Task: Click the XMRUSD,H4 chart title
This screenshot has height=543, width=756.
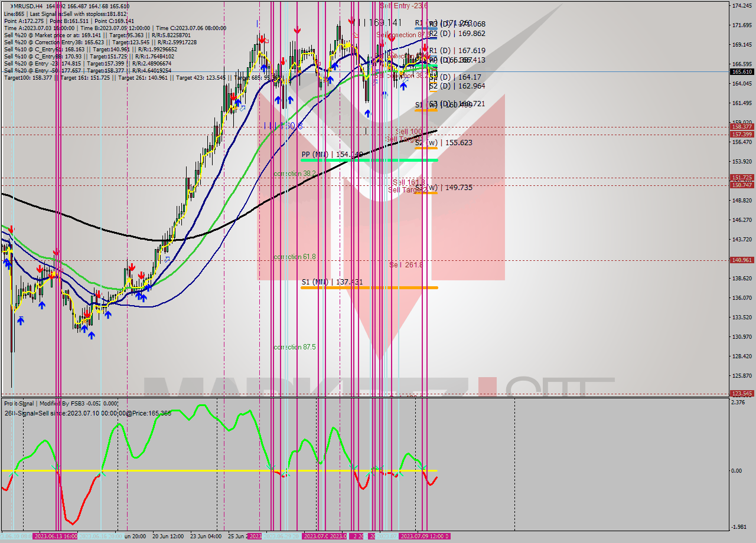Action: click(x=22, y=6)
